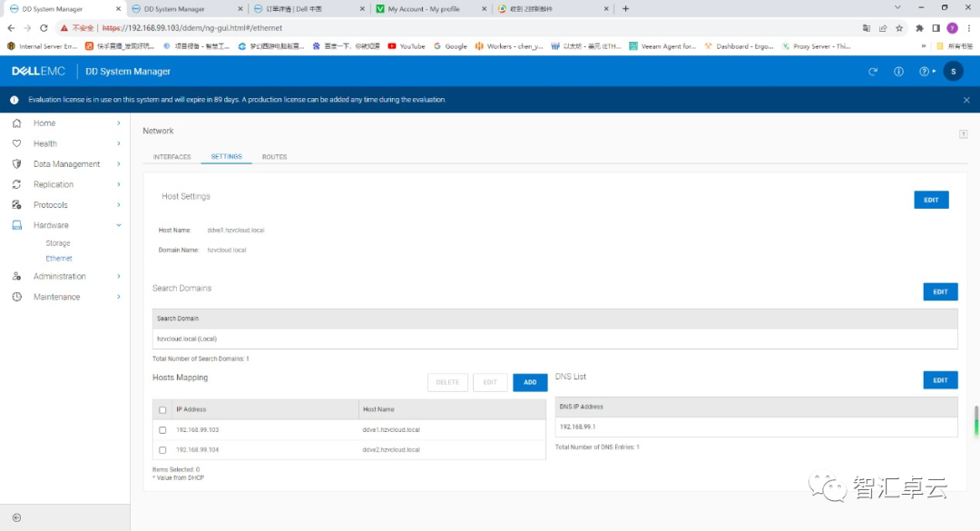Open the browser side panel icon

tap(936, 28)
